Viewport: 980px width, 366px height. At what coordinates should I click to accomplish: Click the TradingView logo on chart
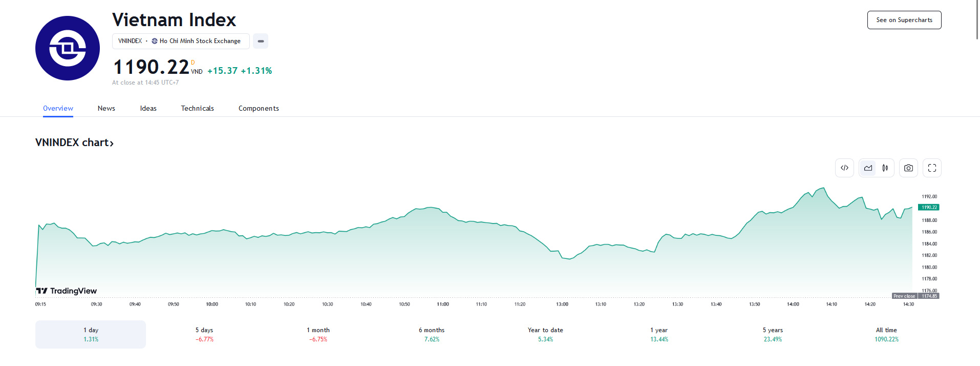pos(67,291)
